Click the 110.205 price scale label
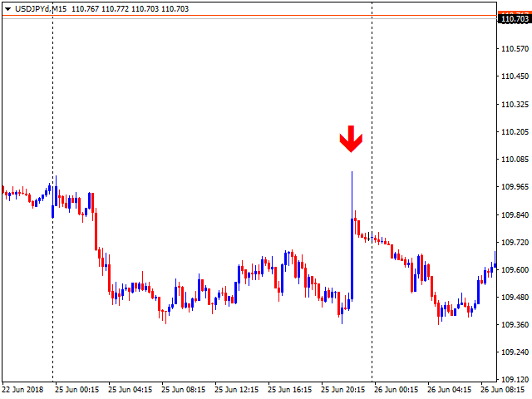The width and height of the screenshot is (532, 399). [515, 132]
